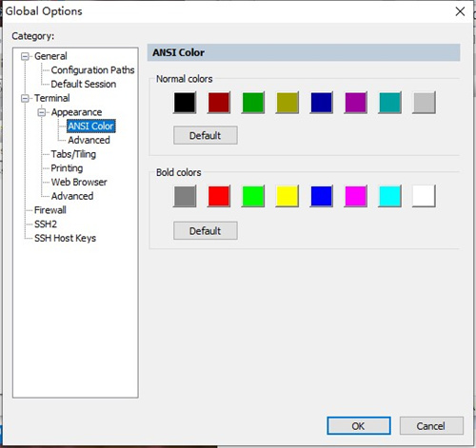Select Web Browser category

point(79,182)
